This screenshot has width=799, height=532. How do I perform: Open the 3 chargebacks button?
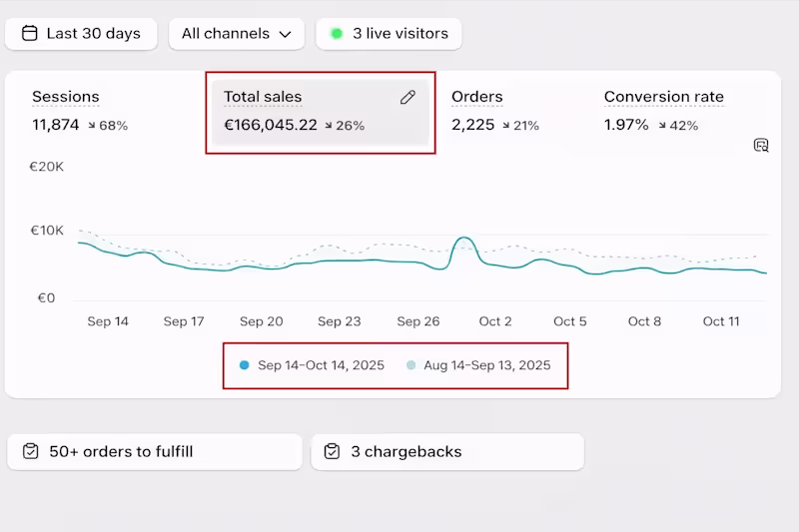point(447,452)
